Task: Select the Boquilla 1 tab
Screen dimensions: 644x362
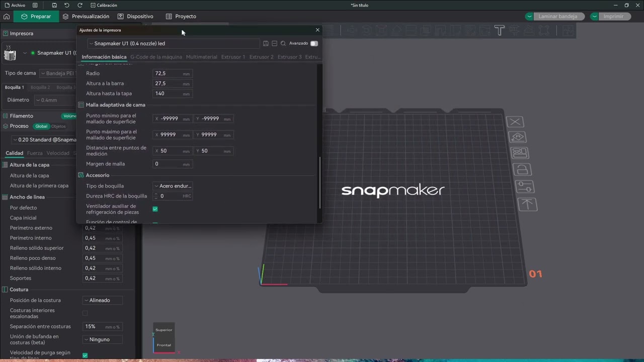Action: point(15,87)
